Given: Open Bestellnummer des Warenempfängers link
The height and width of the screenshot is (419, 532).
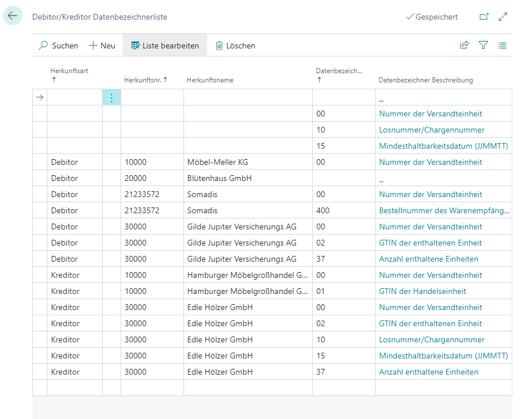Looking at the screenshot, I should (x=444, y=211).
